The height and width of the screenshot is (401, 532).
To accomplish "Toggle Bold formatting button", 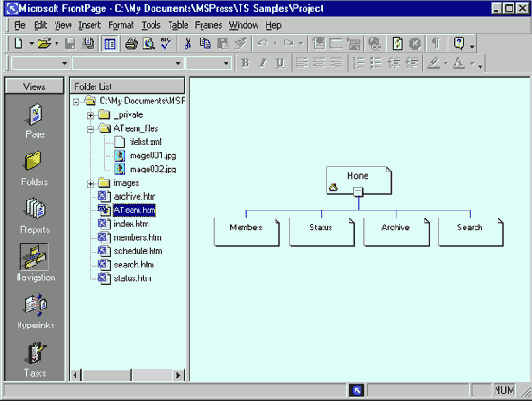I will pyautogui.click(x=245, y=63).
